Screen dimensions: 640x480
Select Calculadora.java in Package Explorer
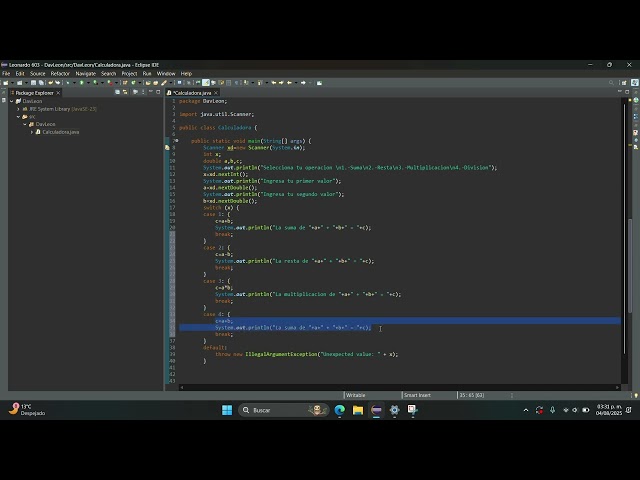(x=61, y=132)
